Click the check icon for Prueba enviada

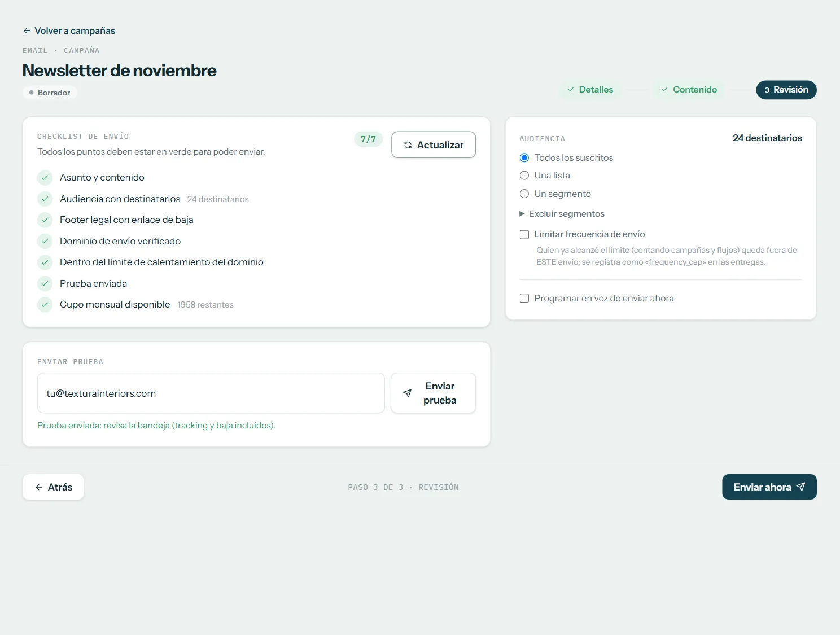pos(45,283)
